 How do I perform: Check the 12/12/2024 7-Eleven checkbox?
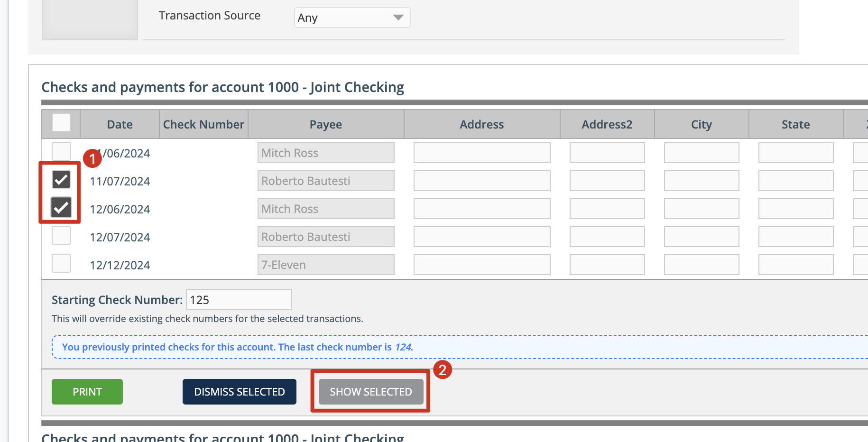tap(61, 263)
